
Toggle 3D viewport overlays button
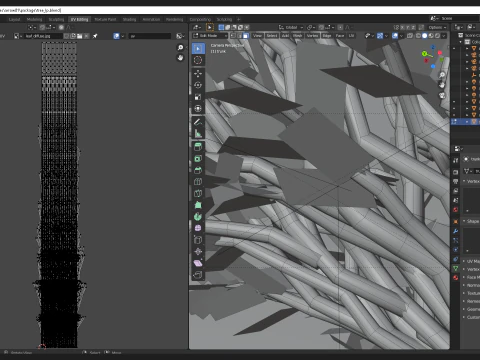click(x=395, y=36)
